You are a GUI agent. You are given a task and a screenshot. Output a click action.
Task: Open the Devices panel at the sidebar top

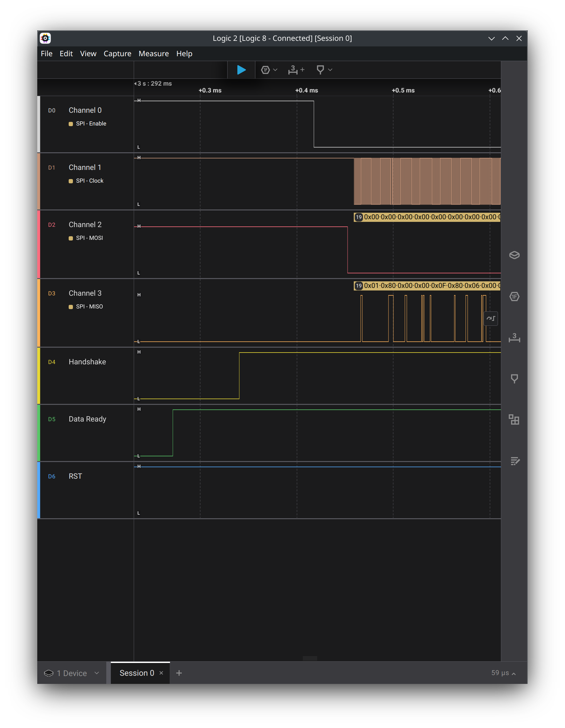point(514,255)
